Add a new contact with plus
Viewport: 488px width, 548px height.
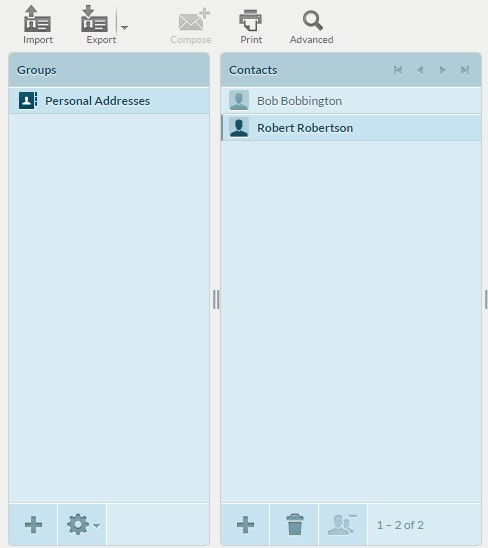coord(245,525)
